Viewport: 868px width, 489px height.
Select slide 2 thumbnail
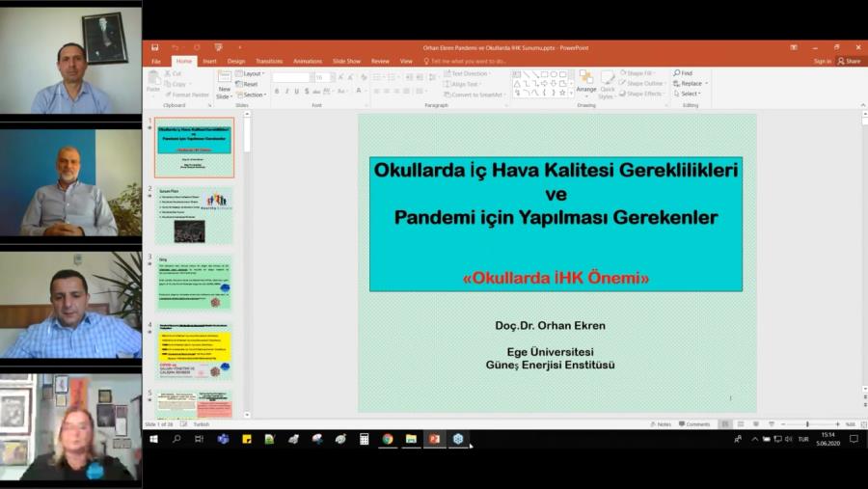pos(194,216)
